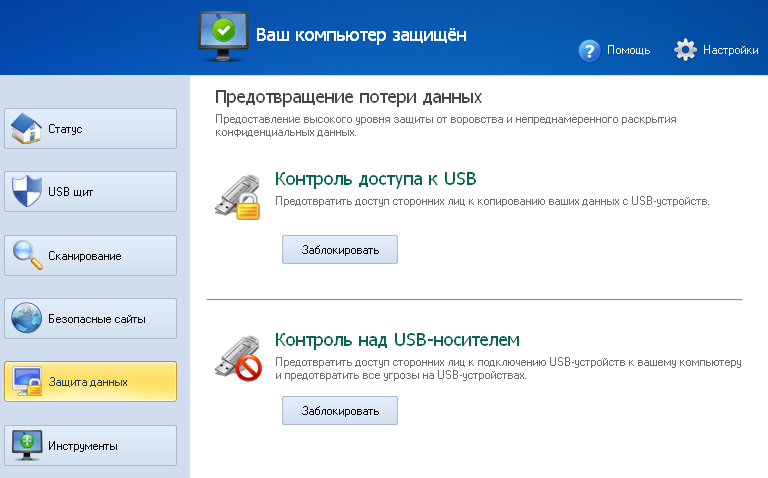This screenshot has height=478, width=768.
Task: Click the USB drive prohibited sign icon
Action: 238,358
